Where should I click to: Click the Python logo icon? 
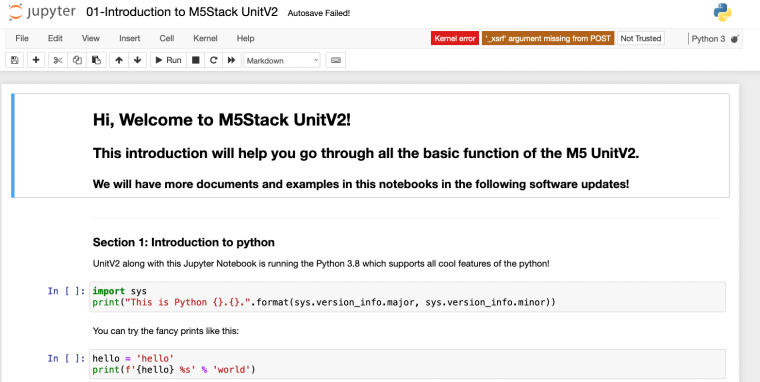point(723,13)
